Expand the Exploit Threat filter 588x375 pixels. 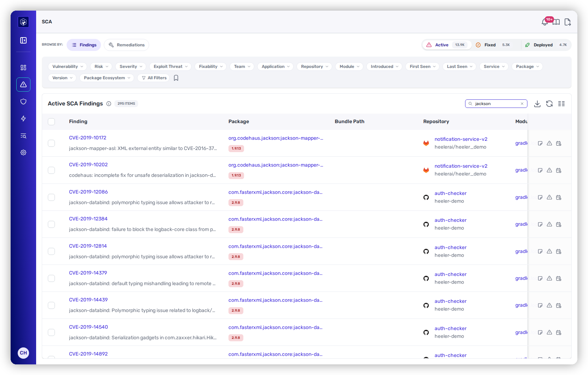coord(170,67)
